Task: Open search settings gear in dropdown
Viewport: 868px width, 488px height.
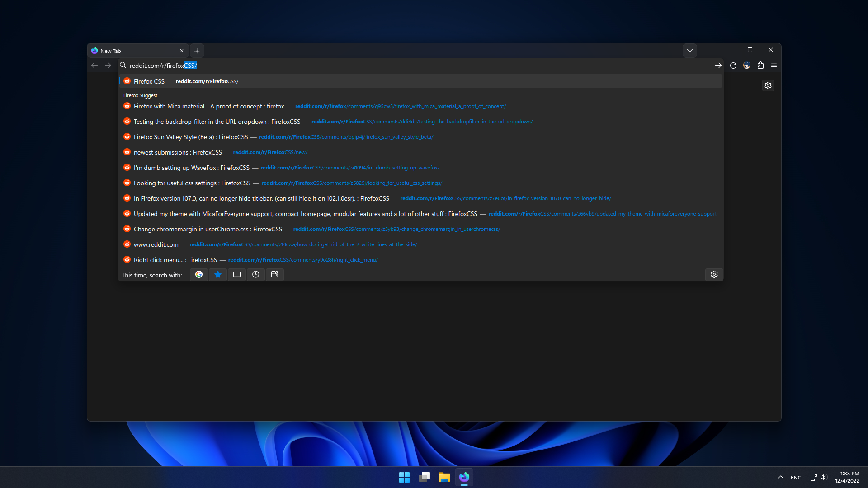Action: click(714, 275)
